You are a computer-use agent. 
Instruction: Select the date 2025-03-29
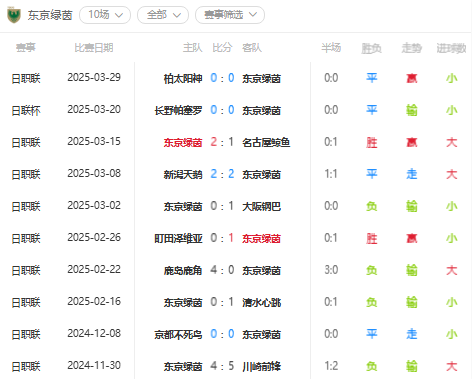[94, 78]
